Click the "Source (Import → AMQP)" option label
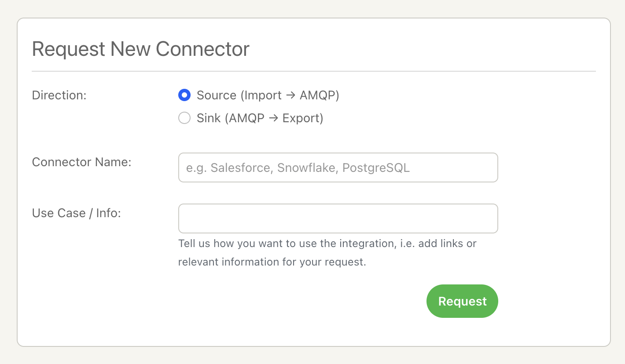625x364 pixels. 268,95
